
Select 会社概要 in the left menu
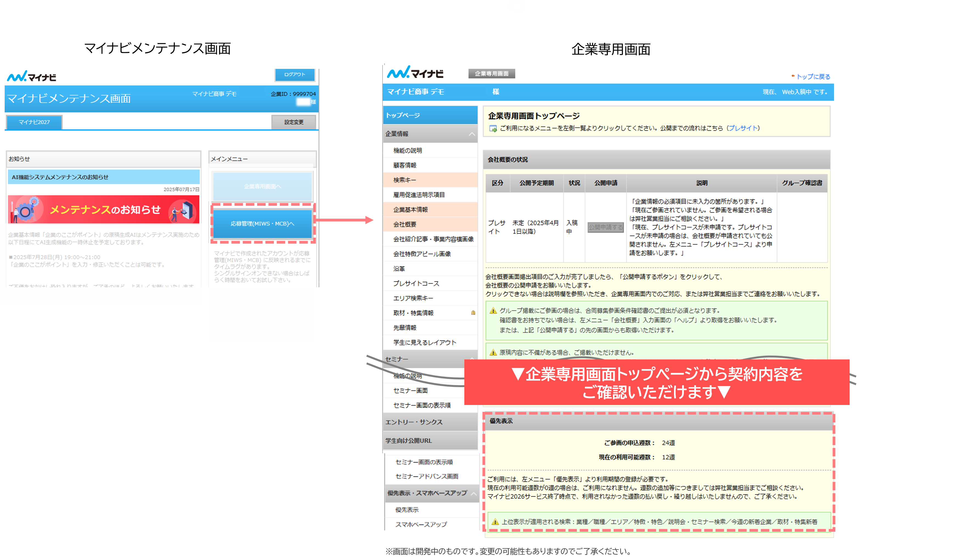click(405, 224)
